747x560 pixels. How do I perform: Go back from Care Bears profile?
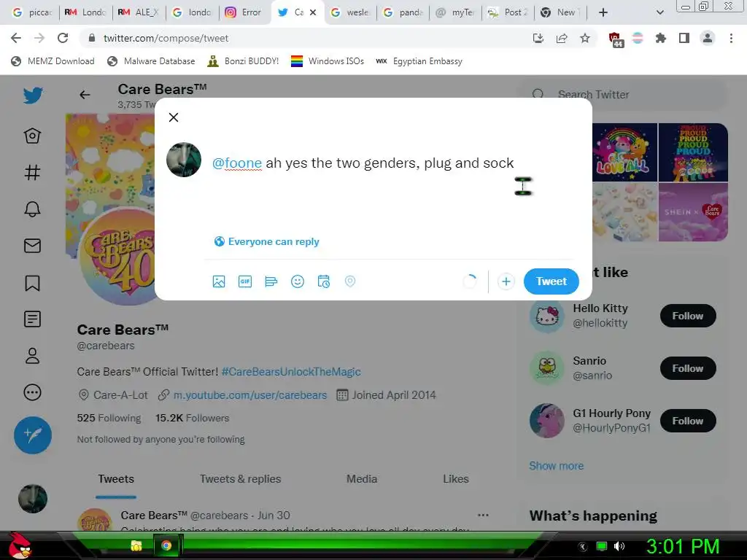click(x=85, y=95)
